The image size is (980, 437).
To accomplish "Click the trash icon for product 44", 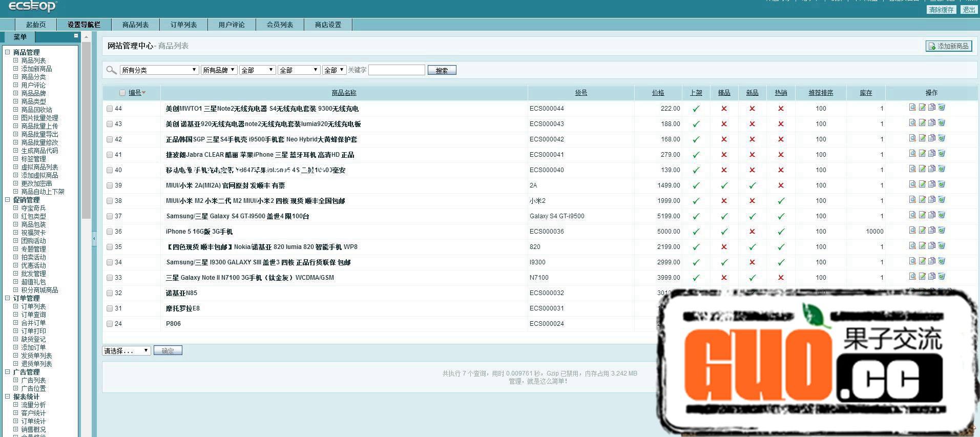I will point(942,108).
